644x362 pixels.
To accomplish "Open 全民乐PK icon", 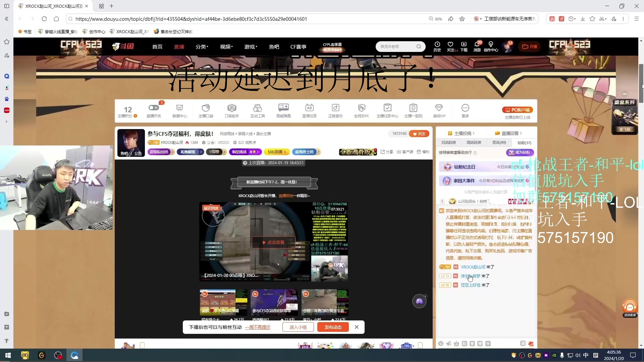I will [361, 108].
